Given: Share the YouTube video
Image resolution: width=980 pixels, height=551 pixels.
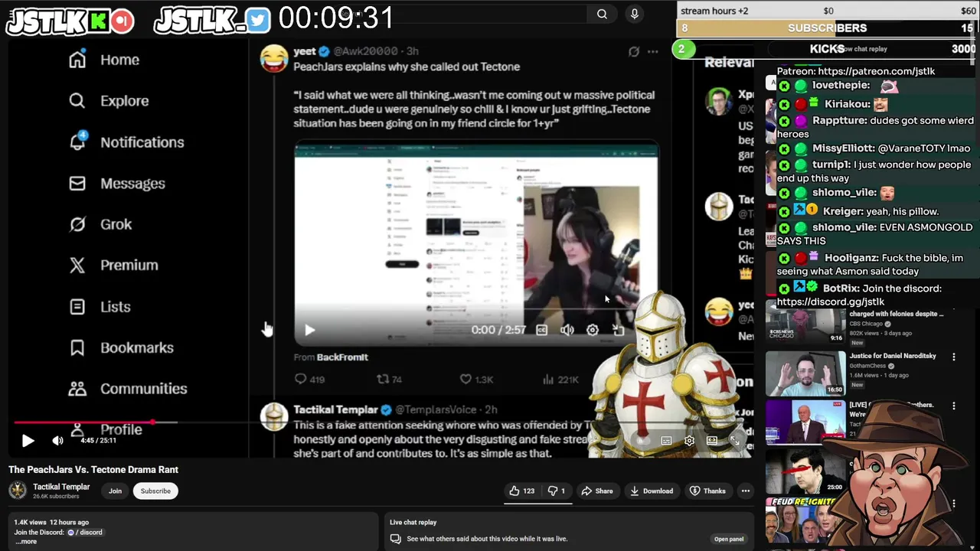Looking at the screenshot, I should 596,491.
